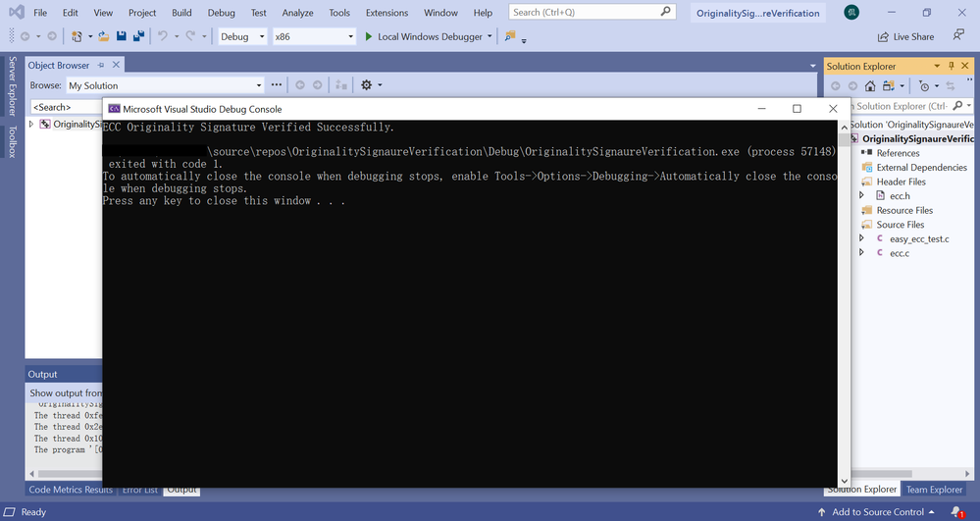This screenshot has width=980, height=521.
Task: Open the x86 platform dropdown
Action: 314,37
